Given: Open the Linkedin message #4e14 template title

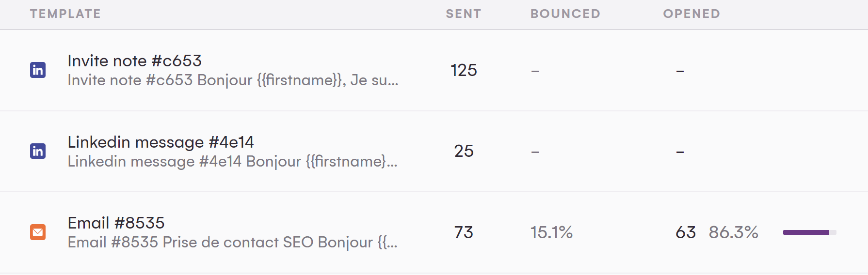Looking at the screenshot, I should click(161, 142).
